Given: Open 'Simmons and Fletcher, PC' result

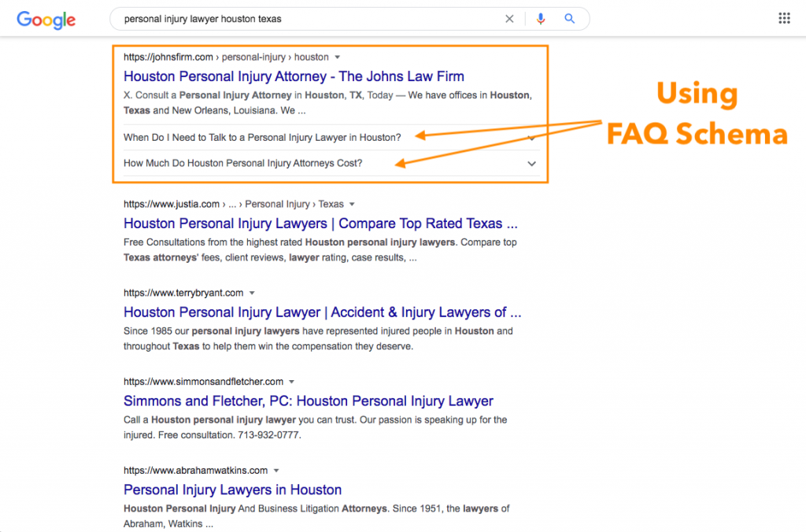Looking at the screenshot, I should (x=308, y=401).
